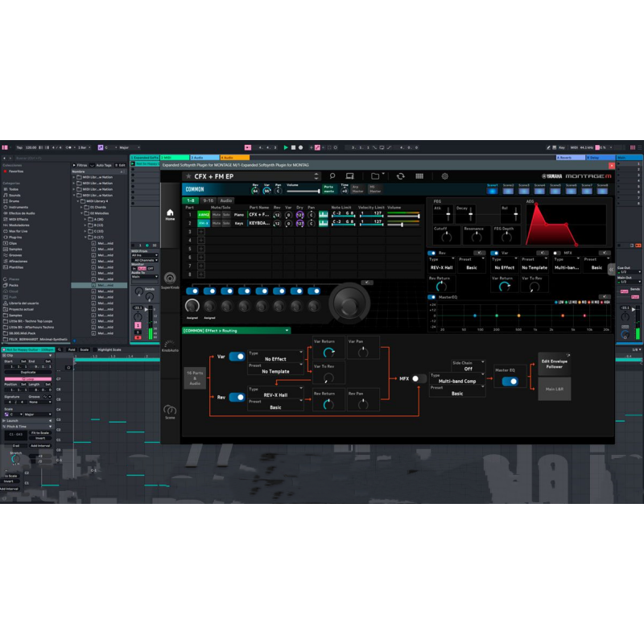Open the grid view icon in plugin toolbar
Screen dimensions: 644x644
click(x=419, y=176)
